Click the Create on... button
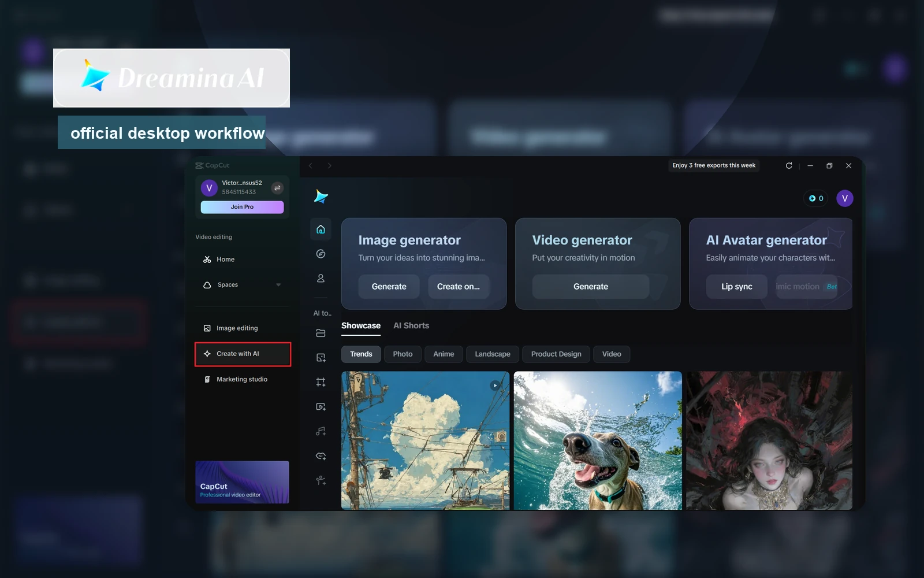Screen dimensions: 924x578 (459, 287)
